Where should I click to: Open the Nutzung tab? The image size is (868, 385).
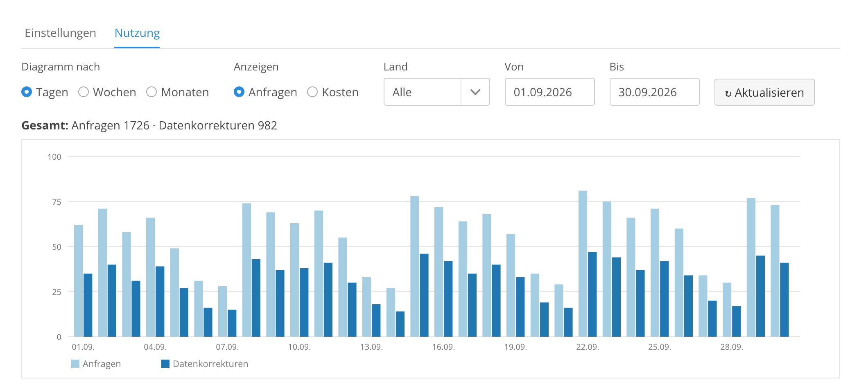pyautogui.click(x=137, y=33)
